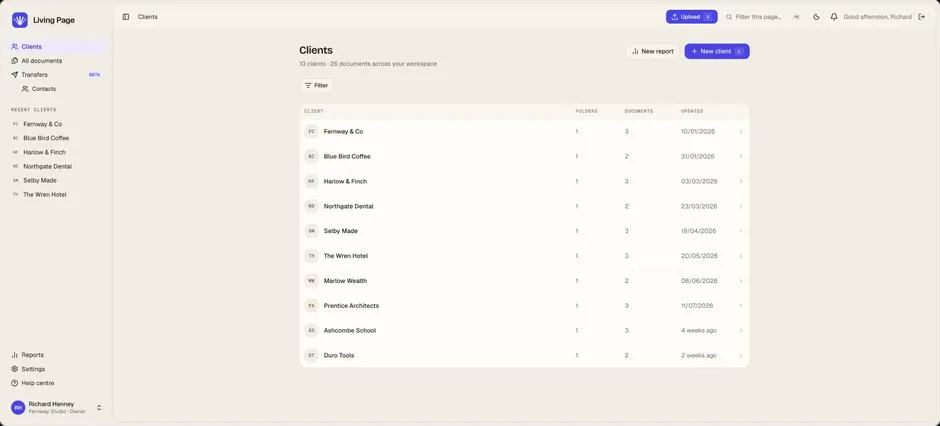The image size is (940, 426).
Task: Click the Clients breadcrumb in top bar
Action: [x=147, y=17]
